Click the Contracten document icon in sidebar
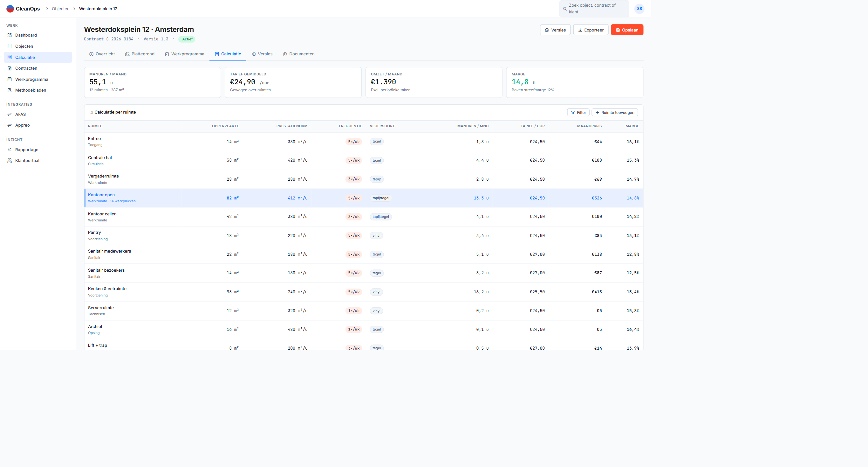868x467 pixels. pos(10,68)
